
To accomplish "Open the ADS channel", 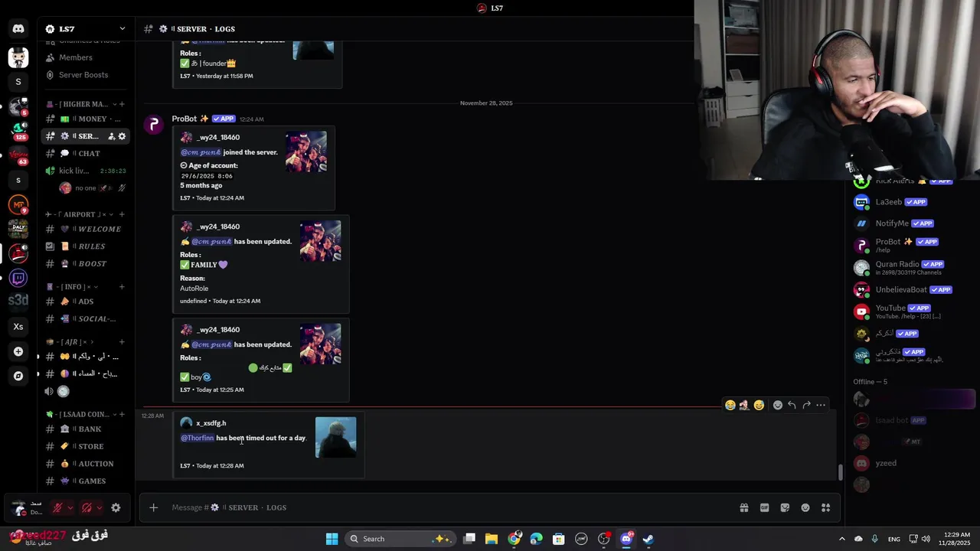I will click(x=85, y=302).
